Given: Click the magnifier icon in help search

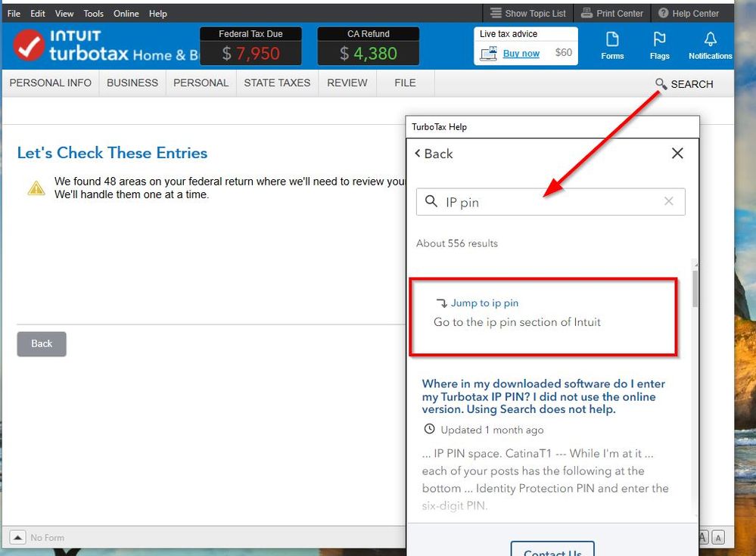Looking at the screenshot, I should (x=431, y=201).
